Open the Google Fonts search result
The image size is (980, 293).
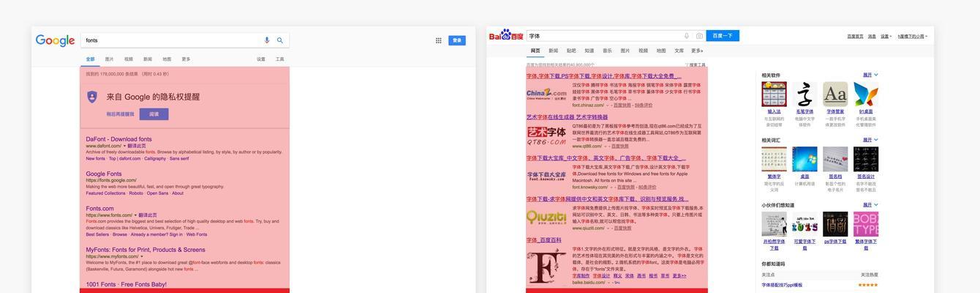tap(104, 174)
